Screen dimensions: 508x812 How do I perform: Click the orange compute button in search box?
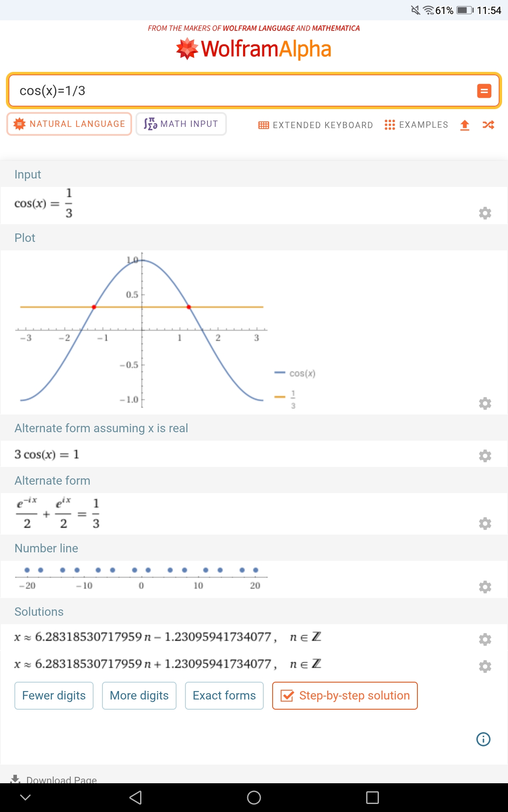coord(484,91)
